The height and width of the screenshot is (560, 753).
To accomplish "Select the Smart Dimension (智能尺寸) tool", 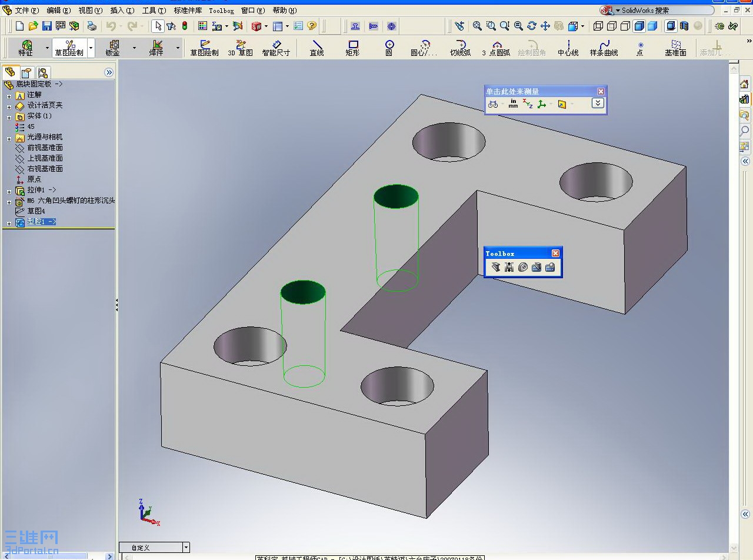I will [276, 48].
